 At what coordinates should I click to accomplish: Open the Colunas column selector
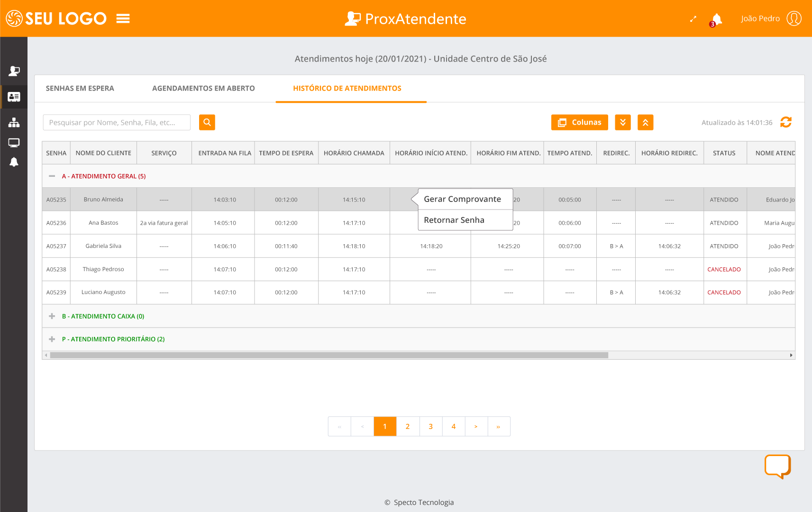[579, 122]
